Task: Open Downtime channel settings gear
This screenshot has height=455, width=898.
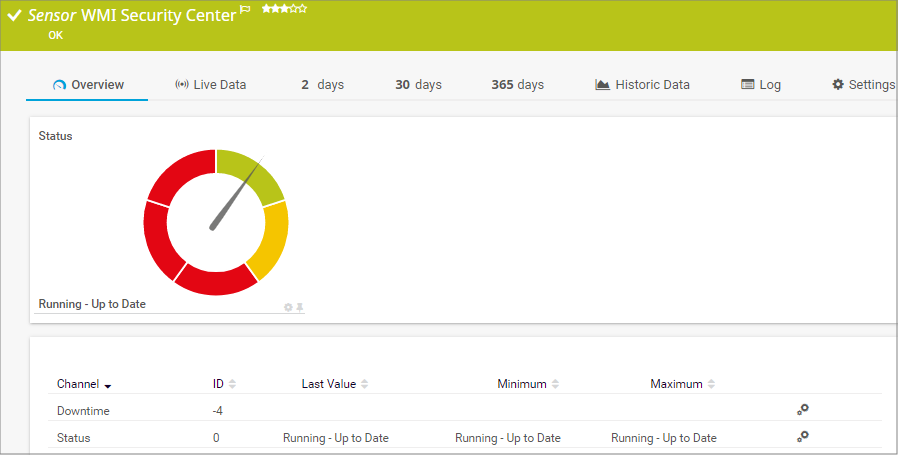Action: (x=802, y=409)
